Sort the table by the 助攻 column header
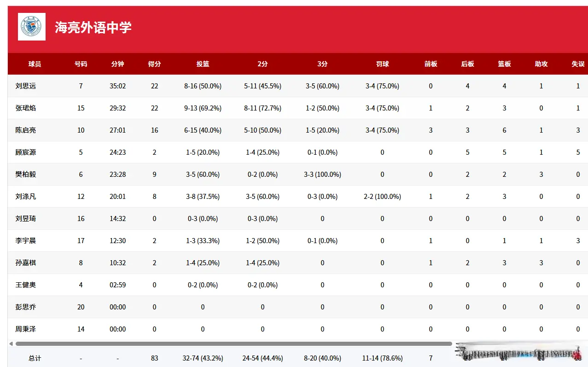The image size is (588, 367). (x=541, y=64)
